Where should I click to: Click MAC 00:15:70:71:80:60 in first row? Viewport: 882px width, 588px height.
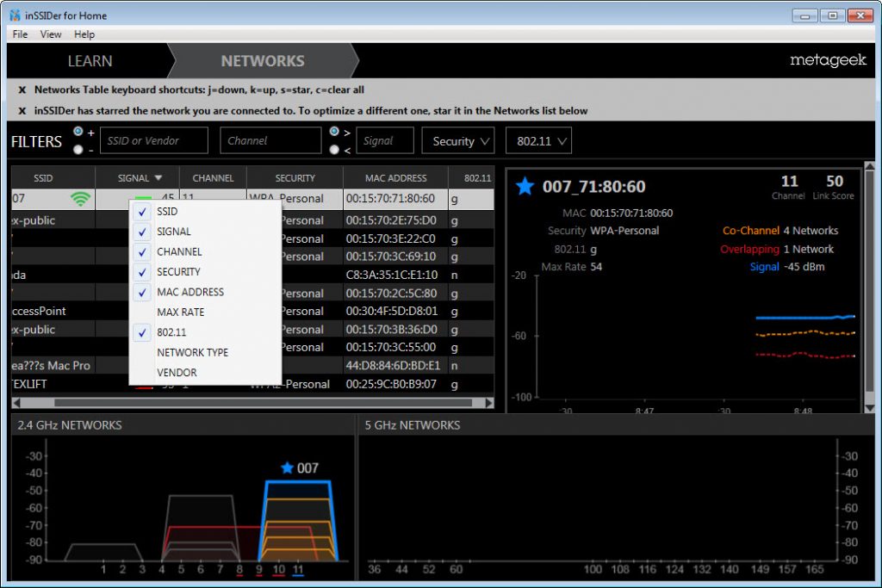click(x=390, y=198)
